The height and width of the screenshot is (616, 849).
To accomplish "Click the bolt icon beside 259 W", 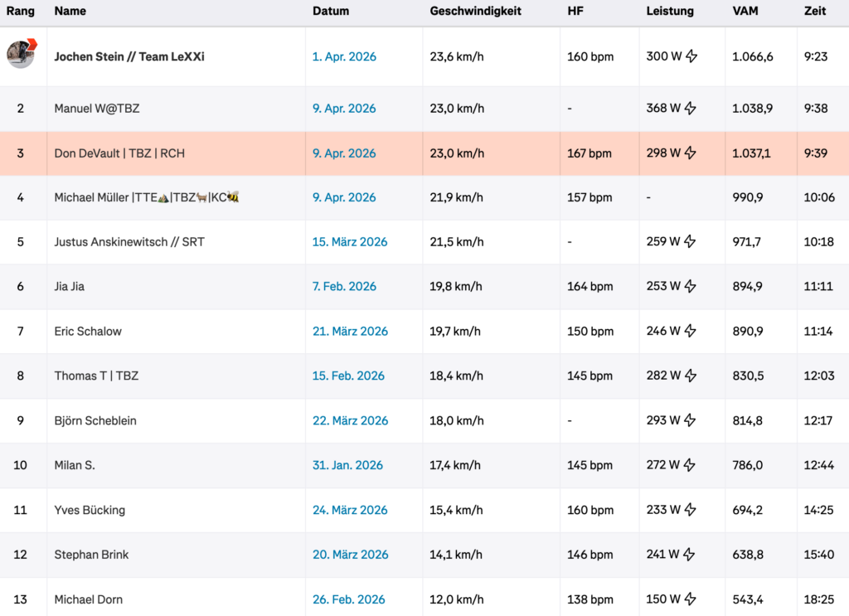I will pyautogui.click(x=691, y=242).
